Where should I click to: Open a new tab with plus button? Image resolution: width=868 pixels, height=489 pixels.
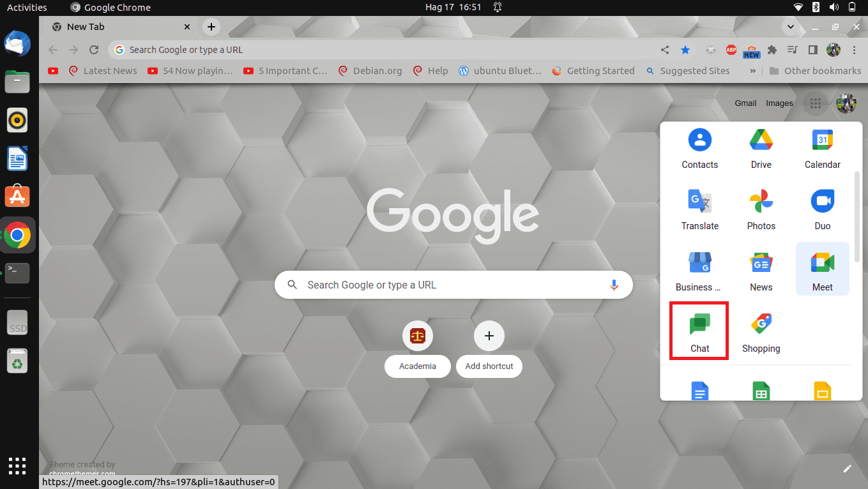coord(211,27)
